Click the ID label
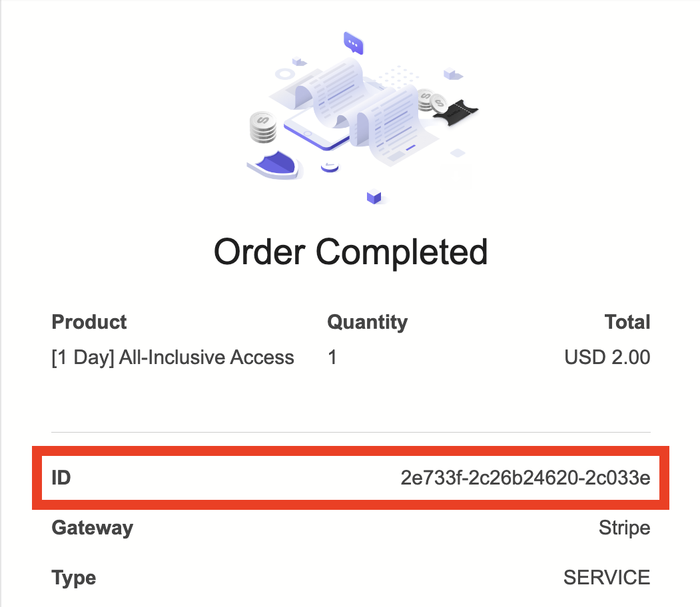Screen dimensions: 700x607 [x=61, y=478]
